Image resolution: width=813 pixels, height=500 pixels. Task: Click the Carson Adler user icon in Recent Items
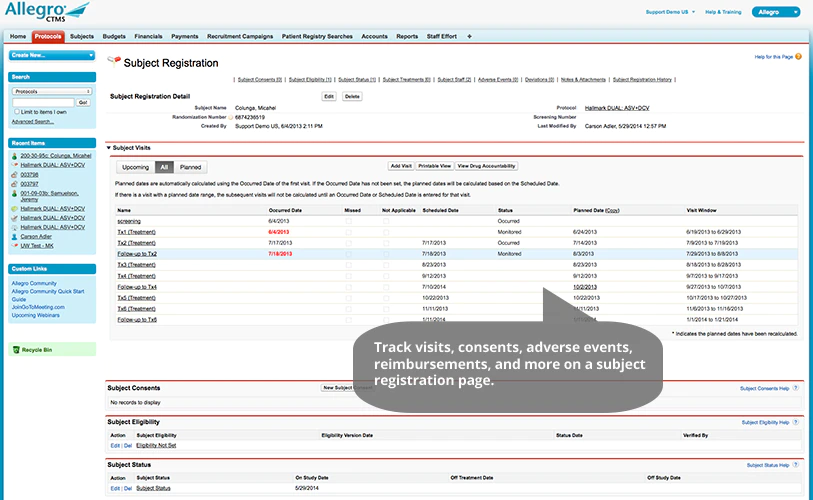pyautogui.click(x=15, y=237)
